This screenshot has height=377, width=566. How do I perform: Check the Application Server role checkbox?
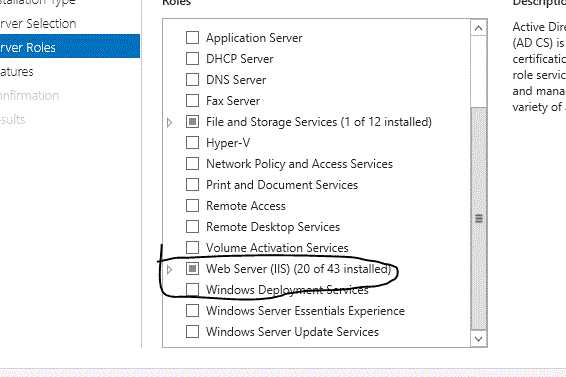[x=192, y=38]
